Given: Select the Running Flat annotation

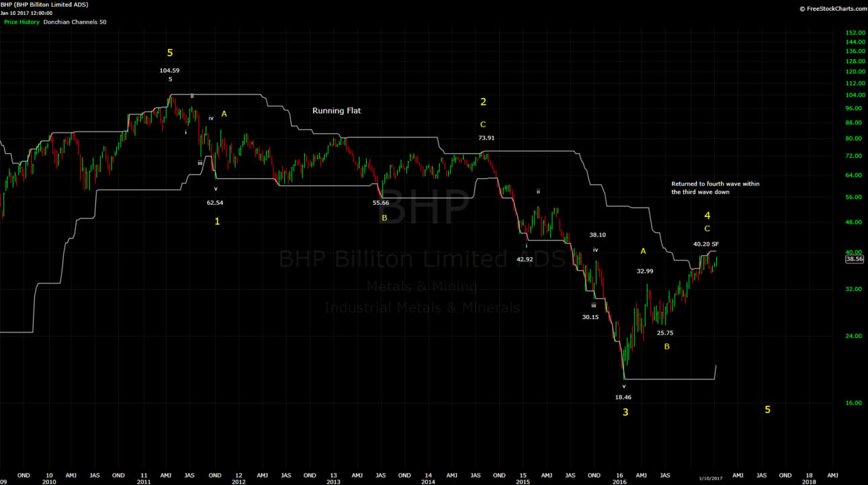Looking at the screenshot, I should [x=337, y=110].
